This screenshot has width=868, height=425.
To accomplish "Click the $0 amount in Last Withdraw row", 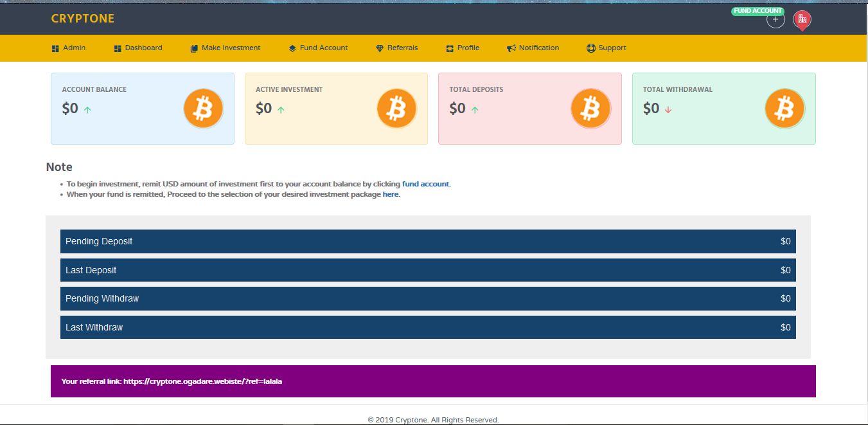I will pyautogui.click(x=785, y=327).
